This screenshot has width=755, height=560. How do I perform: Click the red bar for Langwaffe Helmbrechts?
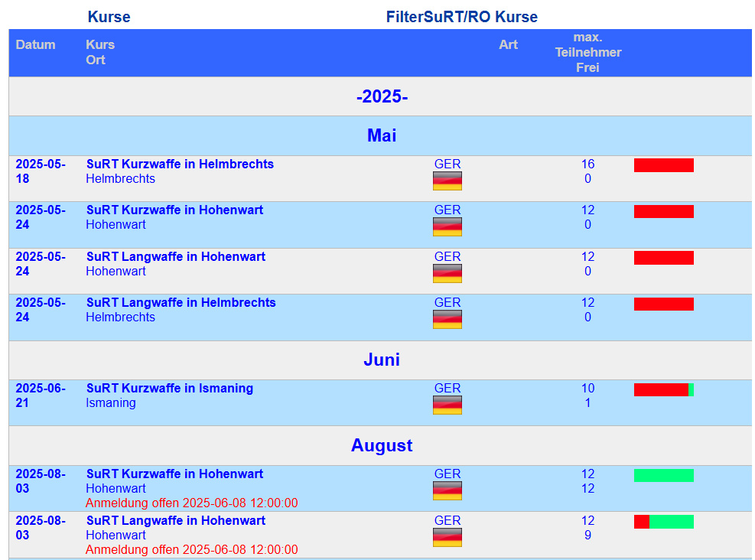pyautogui.click(x=664, y=304)
